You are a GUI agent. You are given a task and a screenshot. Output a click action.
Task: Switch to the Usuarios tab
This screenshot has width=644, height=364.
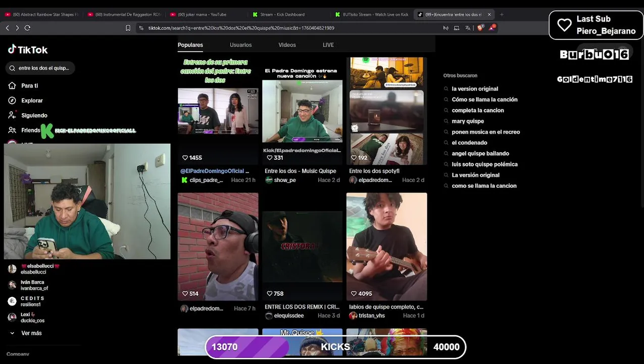click(x=240, y=45)
